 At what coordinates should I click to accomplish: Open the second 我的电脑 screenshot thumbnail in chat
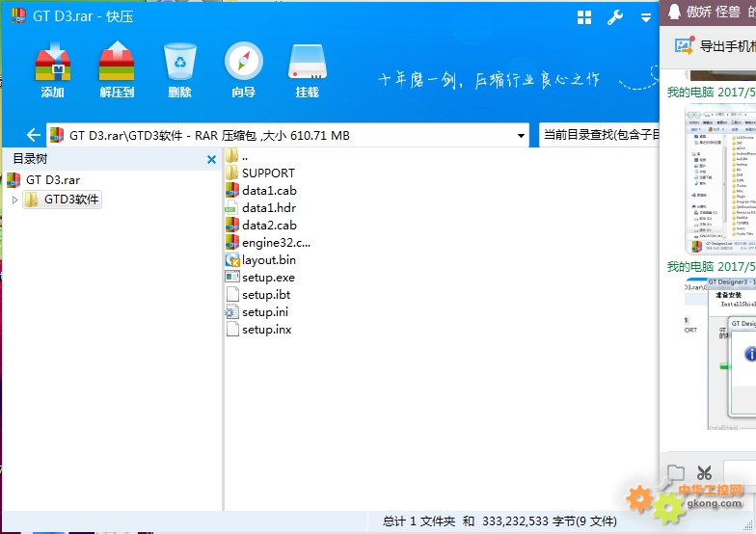coord(720,354)
